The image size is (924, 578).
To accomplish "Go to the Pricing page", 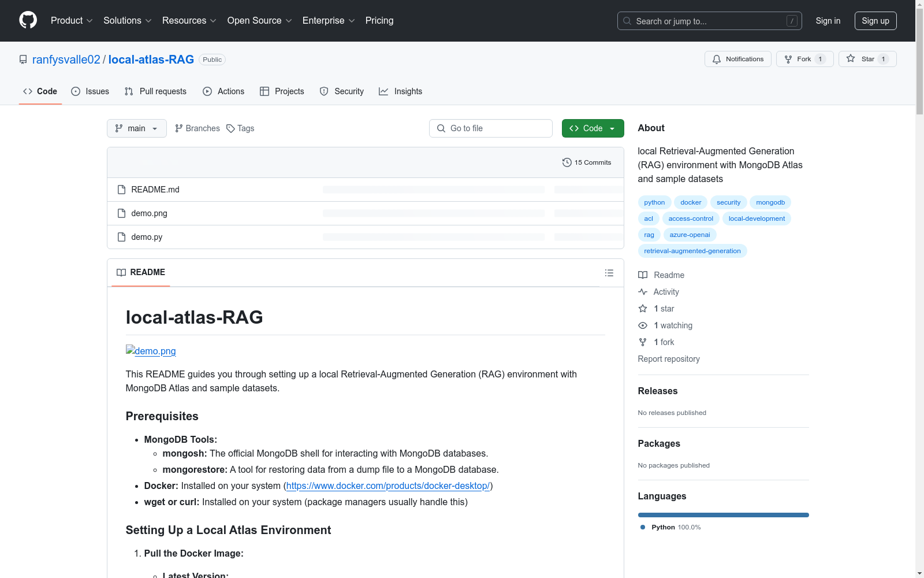I will point(379,21).
